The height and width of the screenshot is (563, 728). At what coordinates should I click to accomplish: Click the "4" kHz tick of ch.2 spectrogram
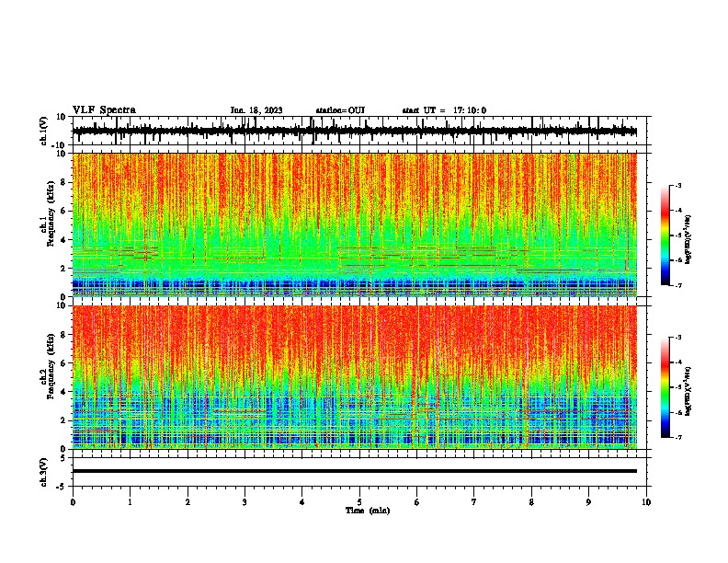64,392
